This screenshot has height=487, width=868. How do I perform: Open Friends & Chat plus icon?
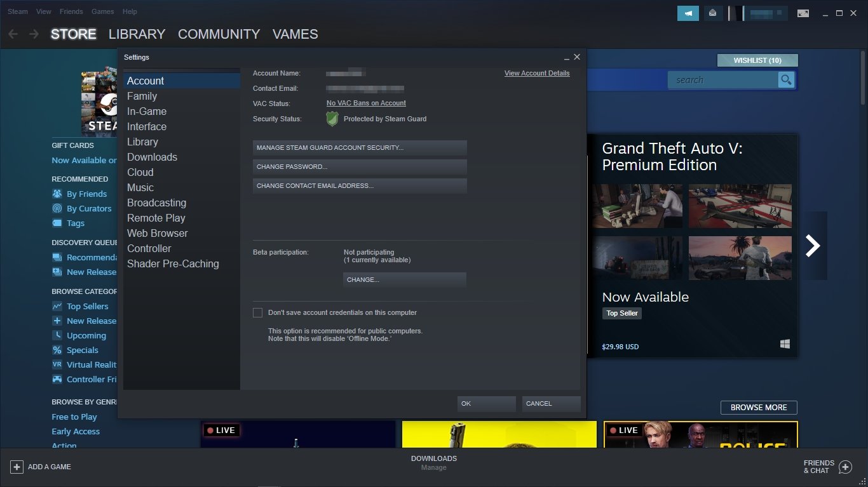[x=845, y=467]
